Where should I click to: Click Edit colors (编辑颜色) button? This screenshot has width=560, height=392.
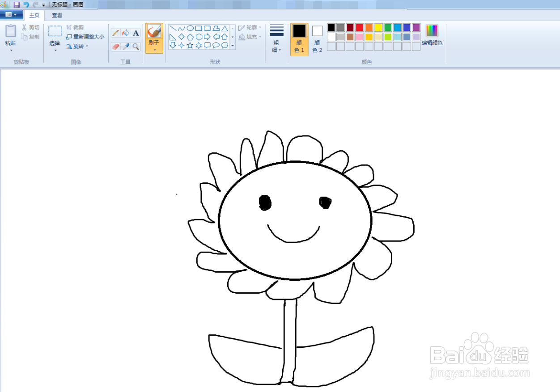tap(432, 36)
